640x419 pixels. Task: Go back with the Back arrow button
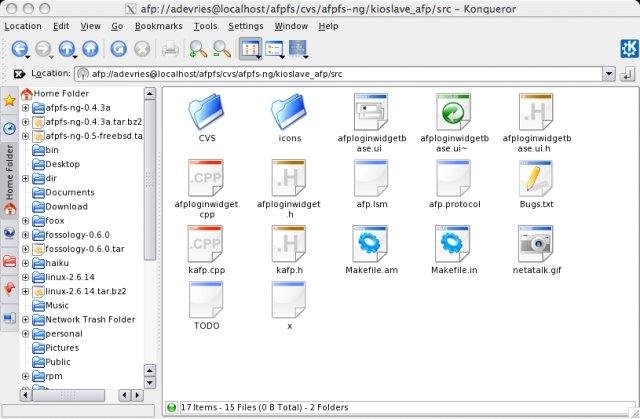(x=19, y=49)
